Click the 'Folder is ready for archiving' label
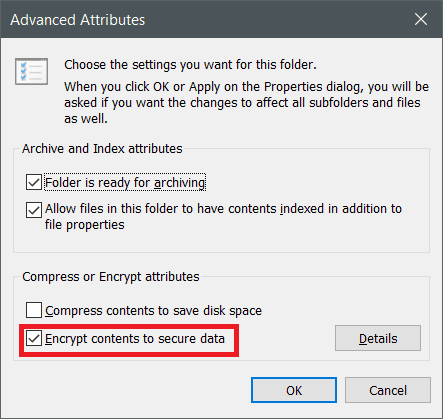 click(x=125, y=183)
